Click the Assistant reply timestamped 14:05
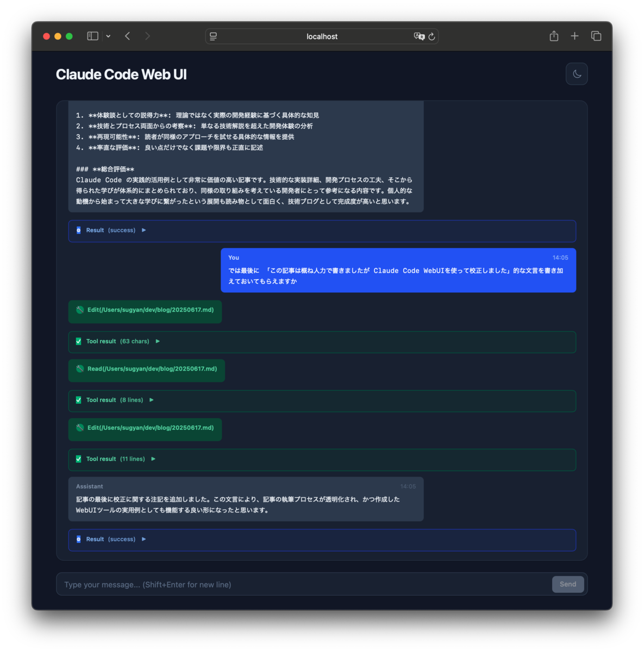This screenshot has width=644, height=652. click(246, 499)
